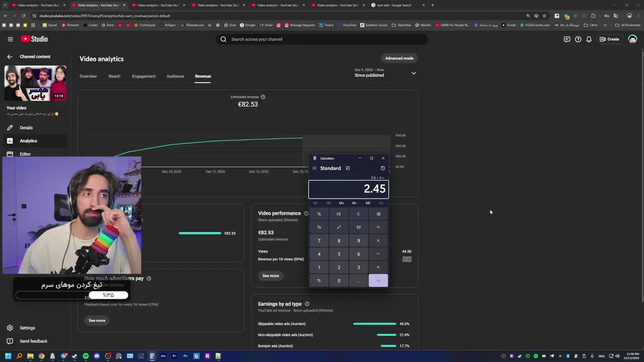This screenshot has height=362, width=644.
Task: Click the info icon beside Estimated revenue
Action: pyautogui.click(x=263, y=97)
